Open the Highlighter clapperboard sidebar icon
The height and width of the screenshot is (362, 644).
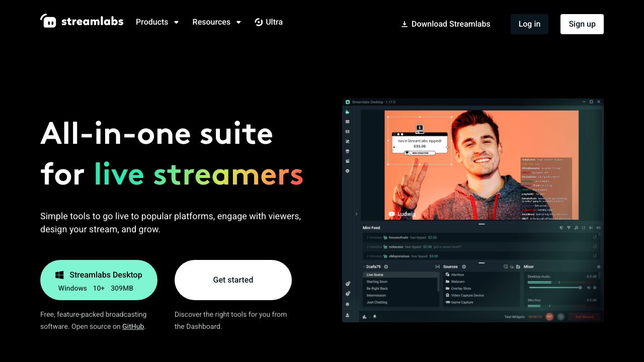(348, 161)
